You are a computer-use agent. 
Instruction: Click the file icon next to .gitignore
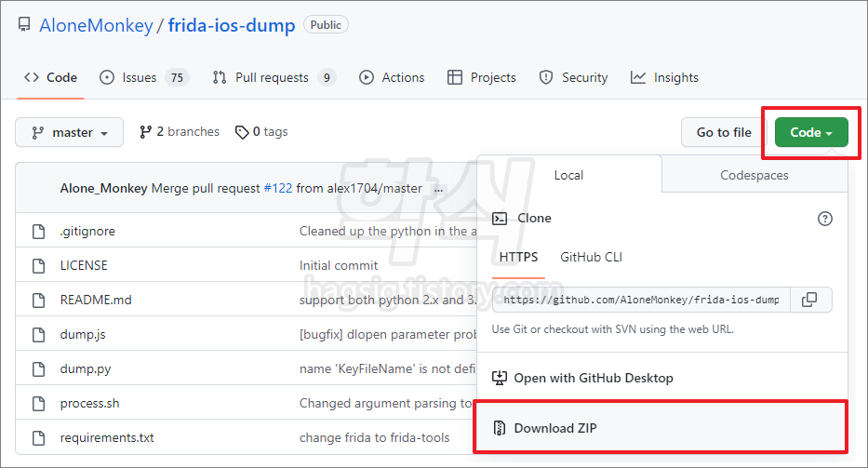38,231
